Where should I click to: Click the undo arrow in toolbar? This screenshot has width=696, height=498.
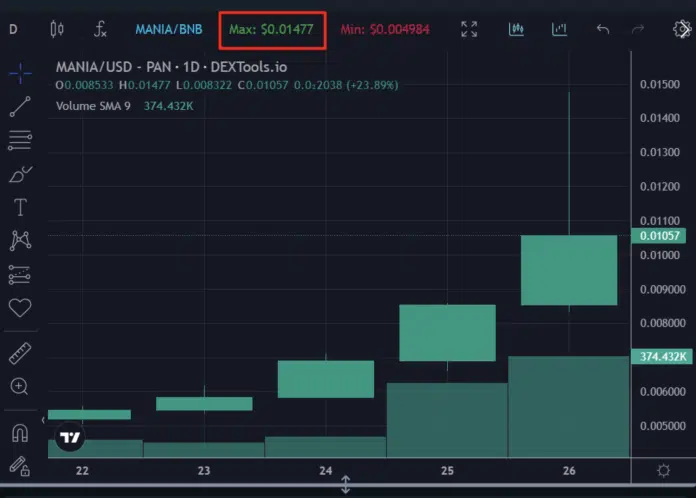click(x=602, y=29)
